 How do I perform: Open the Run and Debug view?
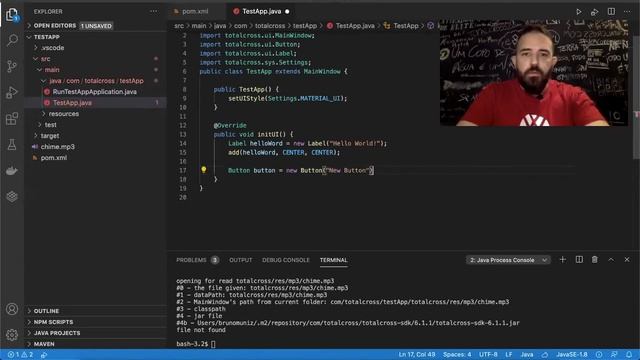(12, 92)
